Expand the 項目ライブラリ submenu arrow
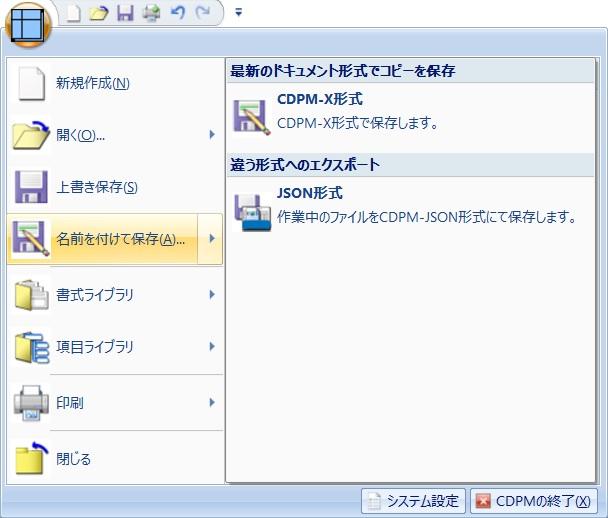The image size is (608, 518). (212, 347)
